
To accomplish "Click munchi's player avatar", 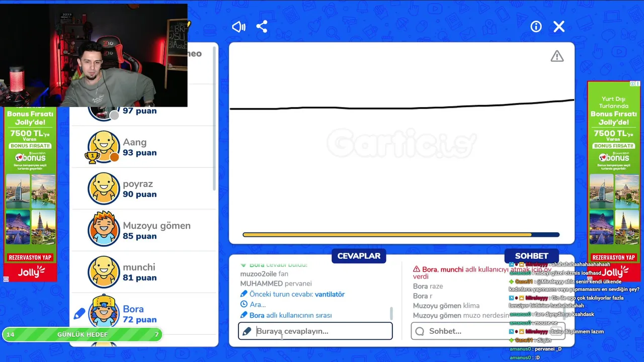I will (x=104, y=272).
